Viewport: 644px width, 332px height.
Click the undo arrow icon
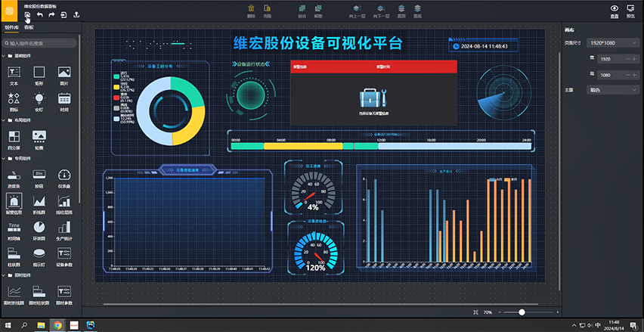click(39, 14)
